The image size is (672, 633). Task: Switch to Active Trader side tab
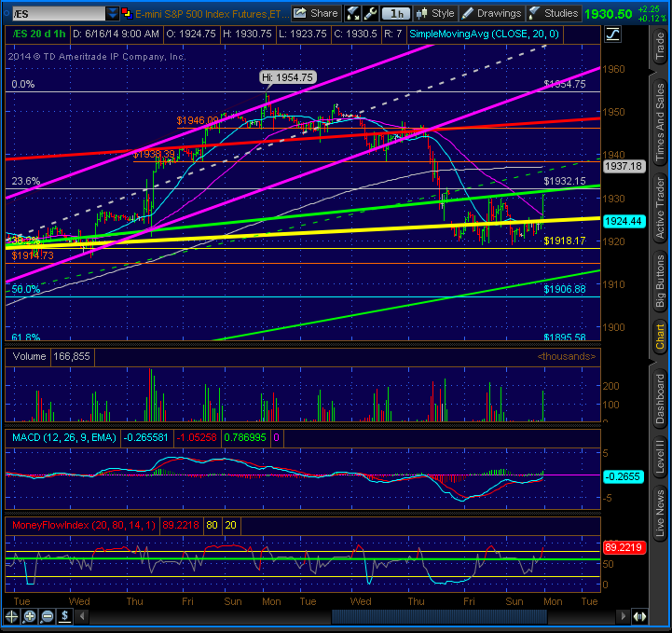(x=660, y=208)
